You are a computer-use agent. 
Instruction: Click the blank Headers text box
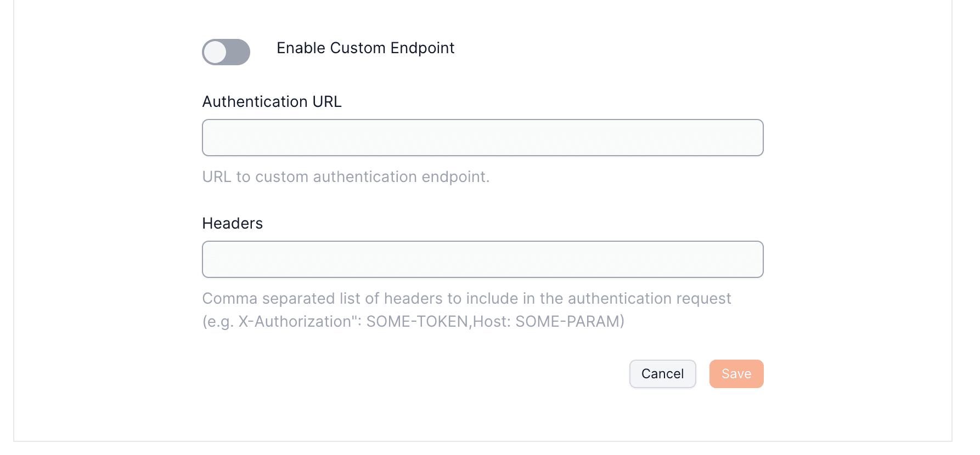click(482, 259)
